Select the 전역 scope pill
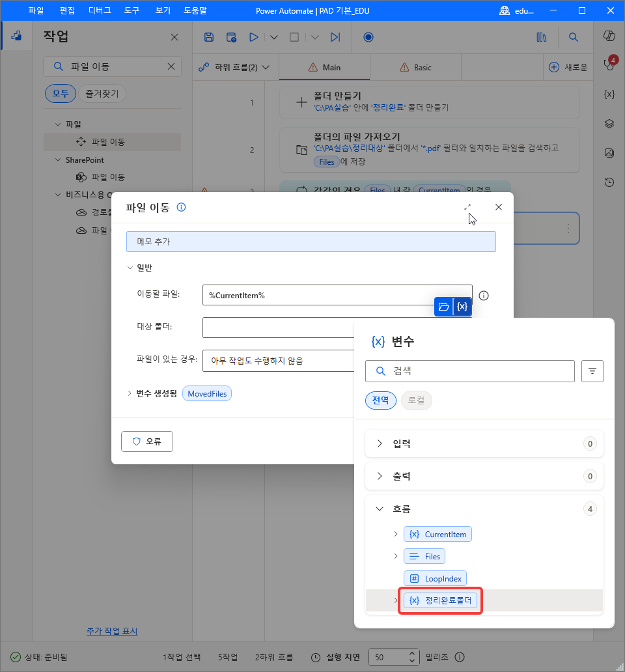 tap(380, 400)
